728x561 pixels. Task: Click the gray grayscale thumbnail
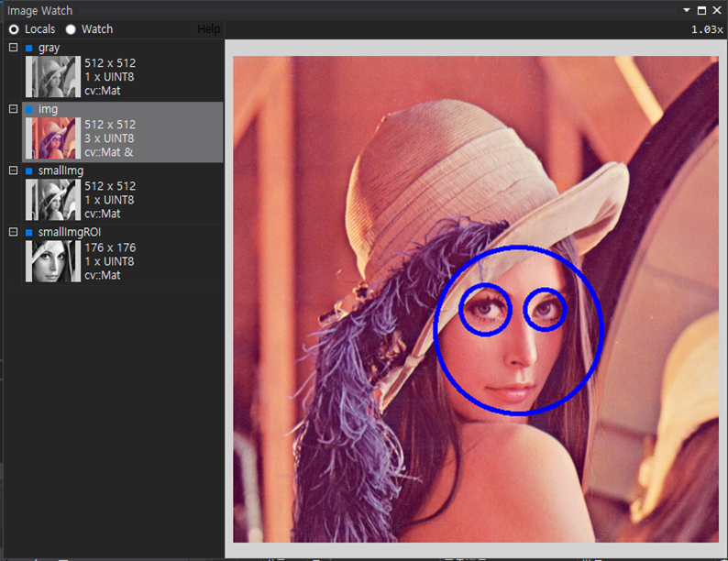[53, 77]
